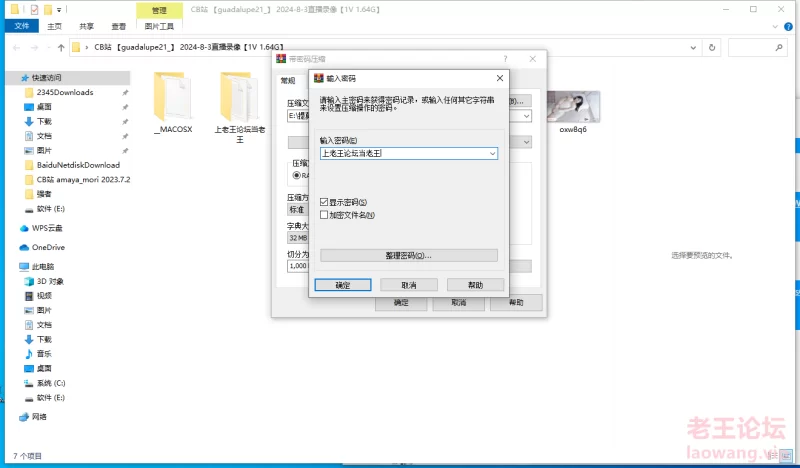Click the 软件 (E:) drive icon under 此电脑

tap(29, 398)
